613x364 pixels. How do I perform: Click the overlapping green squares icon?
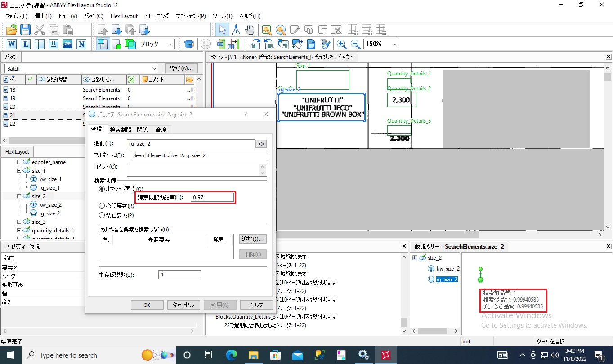(131, 44)
